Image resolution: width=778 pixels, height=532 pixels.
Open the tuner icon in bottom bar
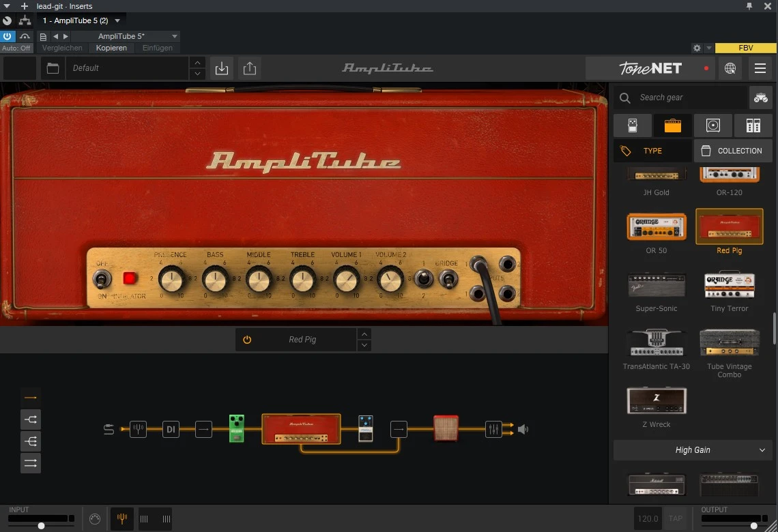pos(122,519)
